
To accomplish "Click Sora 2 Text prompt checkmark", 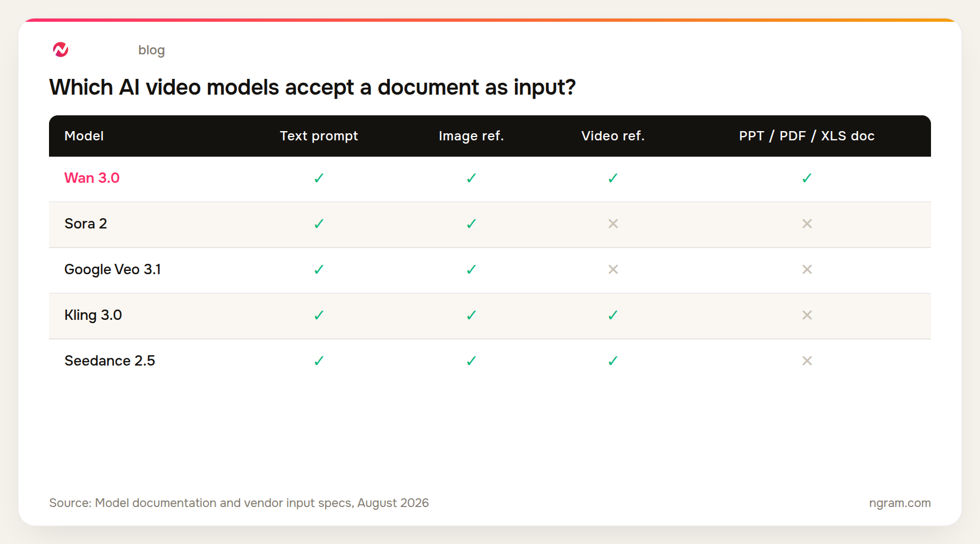I will (x=319, y=224).
